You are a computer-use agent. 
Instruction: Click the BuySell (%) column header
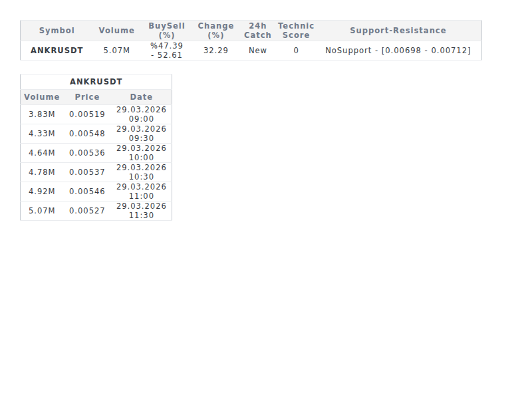[x=167, y=31]
